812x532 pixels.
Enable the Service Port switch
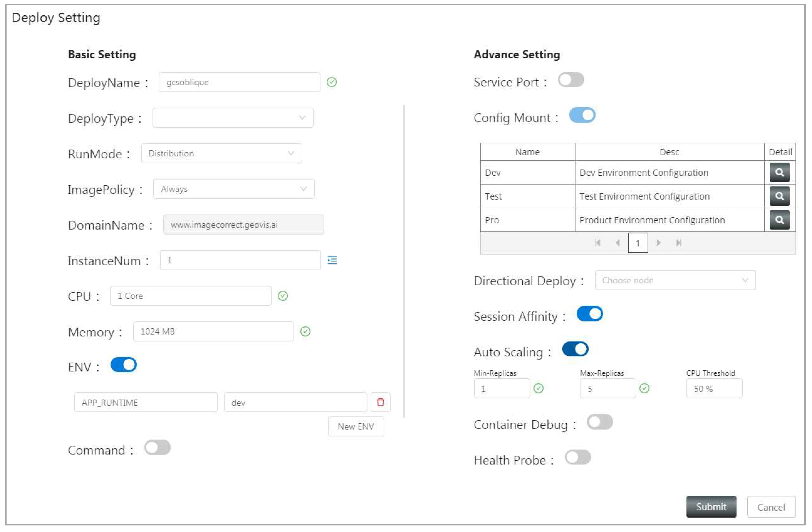coord(571,80)
